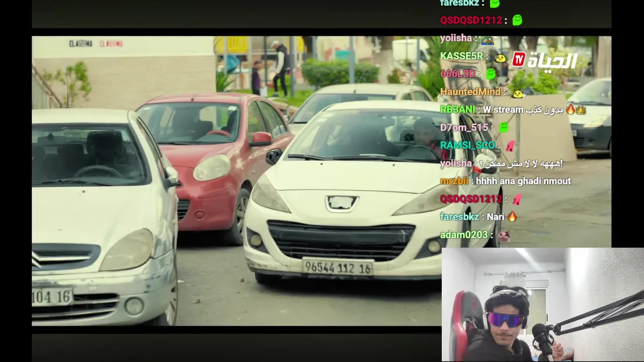
Task: Click the green emote beside 666LSD
Action: tap(491, 74)
